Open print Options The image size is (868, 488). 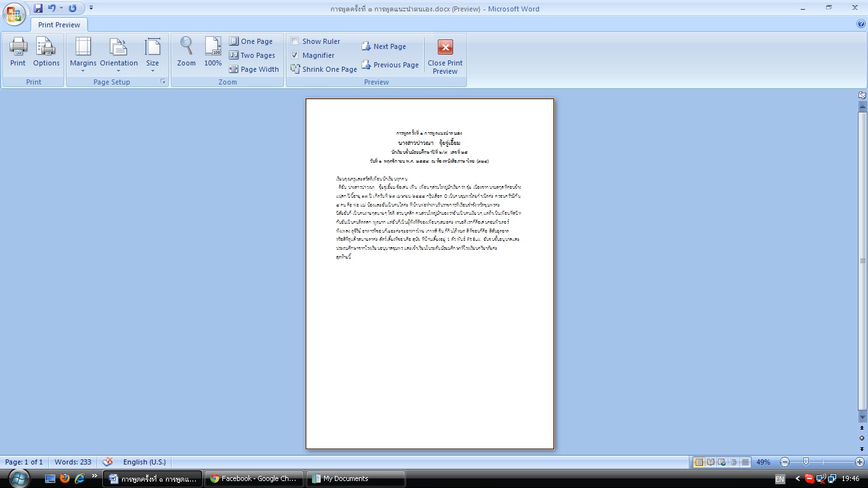[x=46, y=52]
